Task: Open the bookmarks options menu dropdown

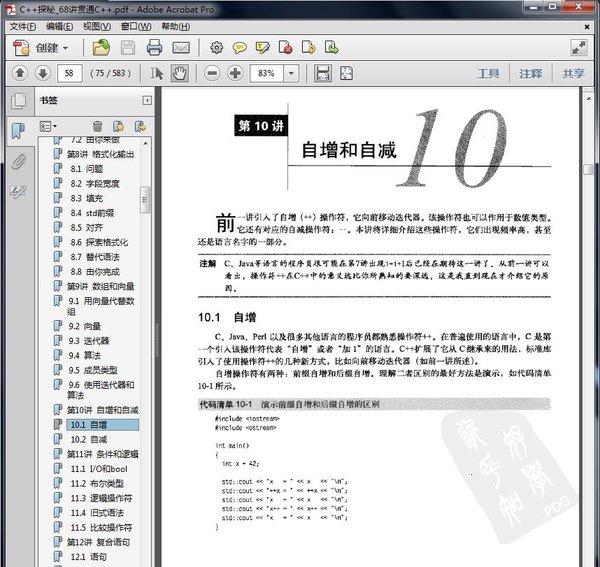Action: click(49, 126)
